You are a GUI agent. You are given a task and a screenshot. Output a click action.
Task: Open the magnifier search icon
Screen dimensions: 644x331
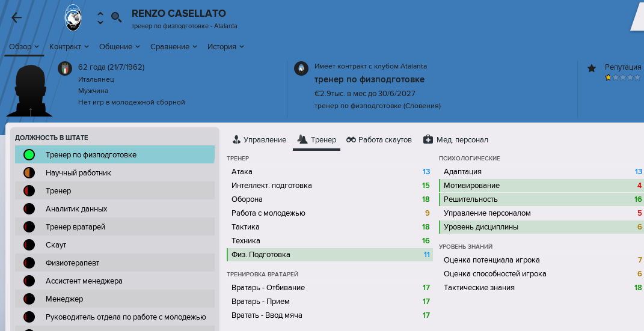(117, 17)
